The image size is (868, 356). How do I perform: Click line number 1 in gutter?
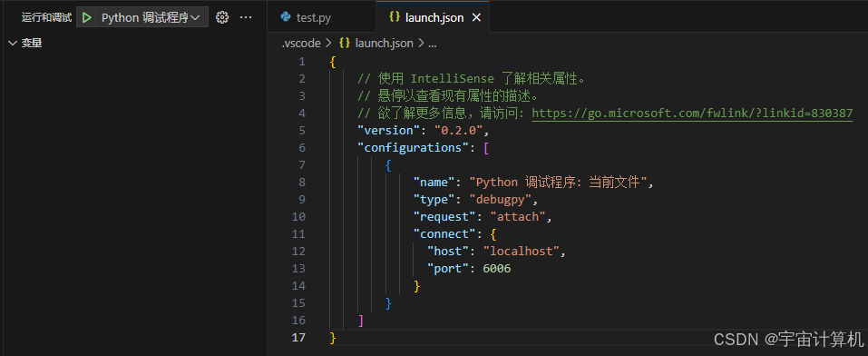[x=301, y=62]
